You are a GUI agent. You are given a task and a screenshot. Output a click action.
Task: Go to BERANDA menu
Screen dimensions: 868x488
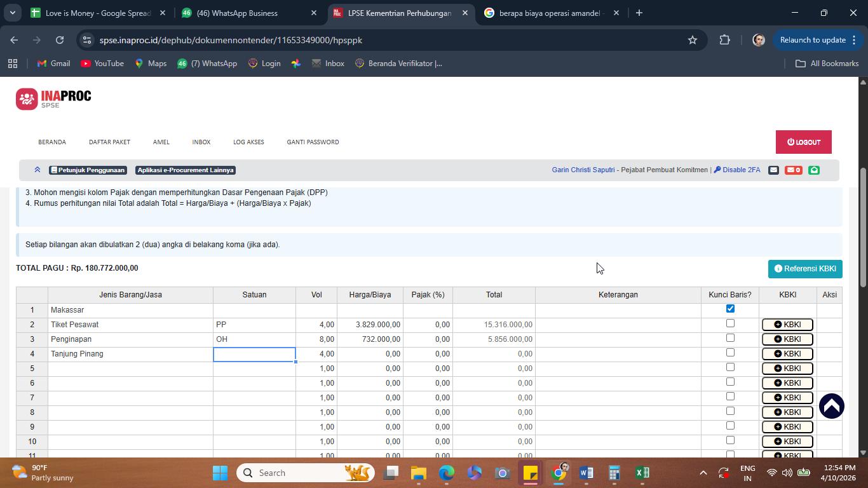(52, 142)
